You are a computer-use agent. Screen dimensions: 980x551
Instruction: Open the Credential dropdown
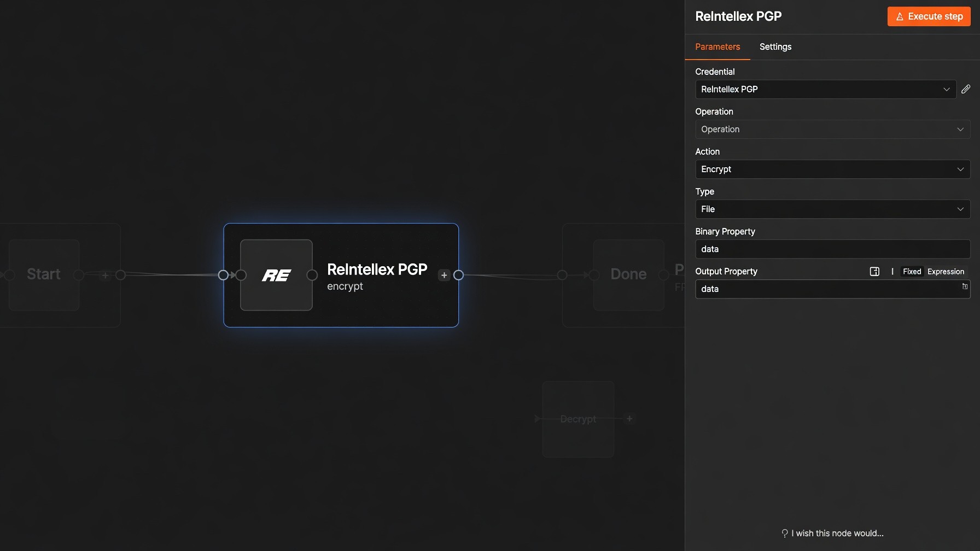click(x=825, y=89)
